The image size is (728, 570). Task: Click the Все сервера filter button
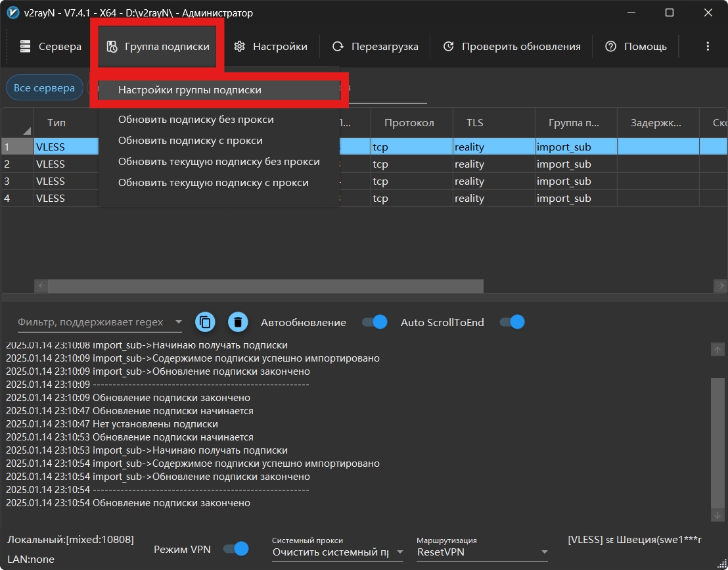click(x=44, y=88)
